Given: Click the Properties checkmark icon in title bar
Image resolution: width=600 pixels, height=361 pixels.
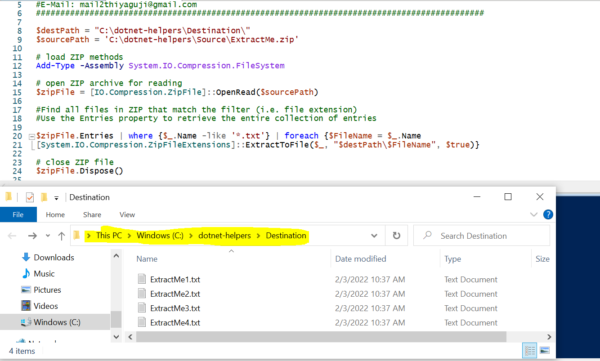Looking at the screenshot, I should coord(30,197).
